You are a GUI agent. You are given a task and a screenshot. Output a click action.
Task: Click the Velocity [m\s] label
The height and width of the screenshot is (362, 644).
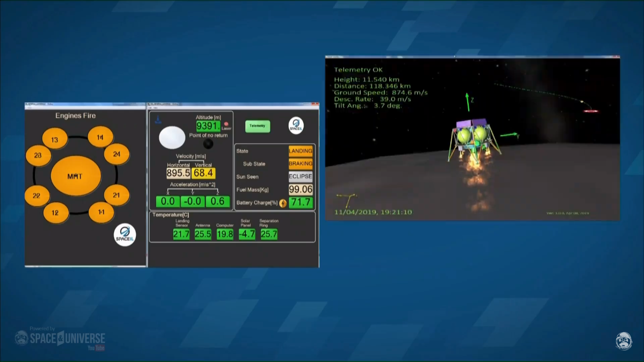191,156
